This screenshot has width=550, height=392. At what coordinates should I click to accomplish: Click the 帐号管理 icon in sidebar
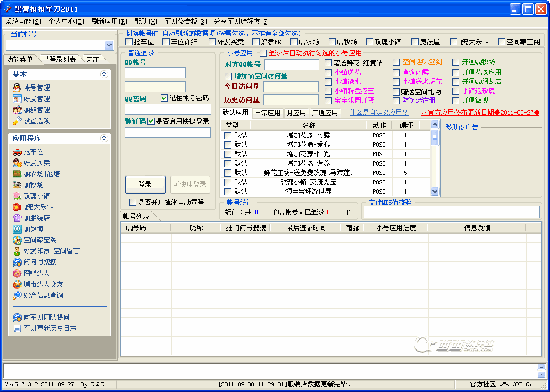coord(17,87)
